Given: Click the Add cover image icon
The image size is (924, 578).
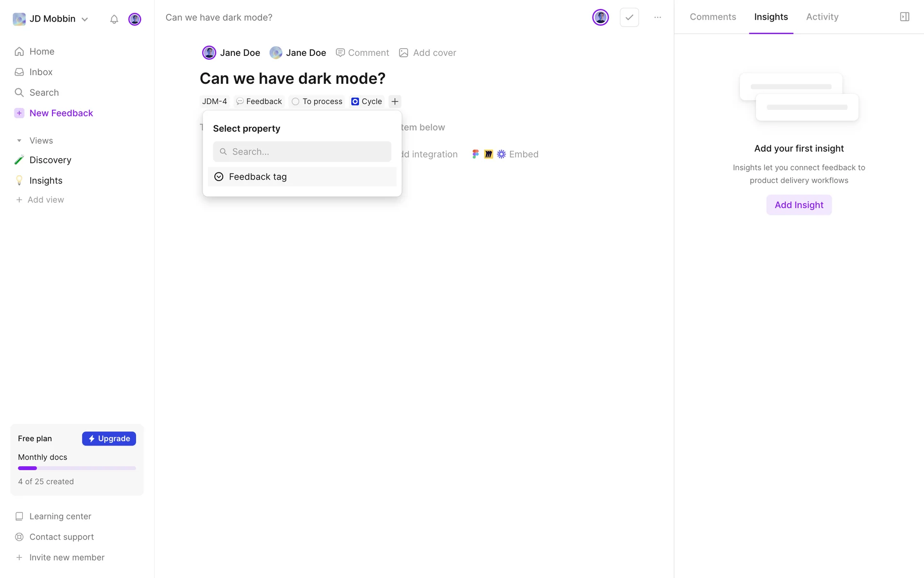Looking at the screenshot, I should [x=404, y=53].
